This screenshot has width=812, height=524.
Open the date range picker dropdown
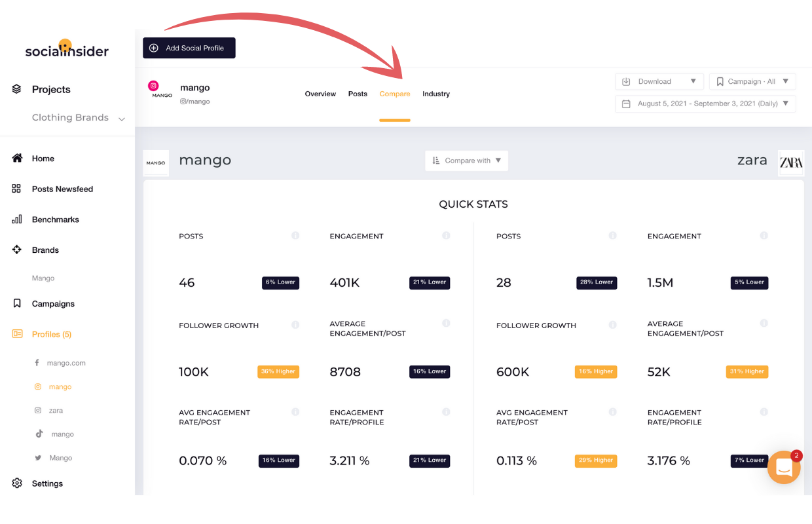pyautogui.click(x=706, y=103)
